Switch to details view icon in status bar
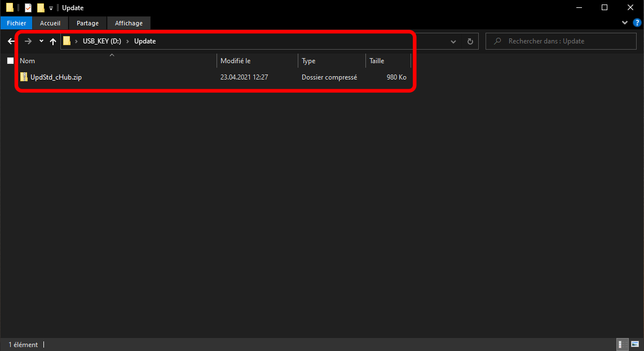This screenshot has height=351, width=644. coord(623,344)
